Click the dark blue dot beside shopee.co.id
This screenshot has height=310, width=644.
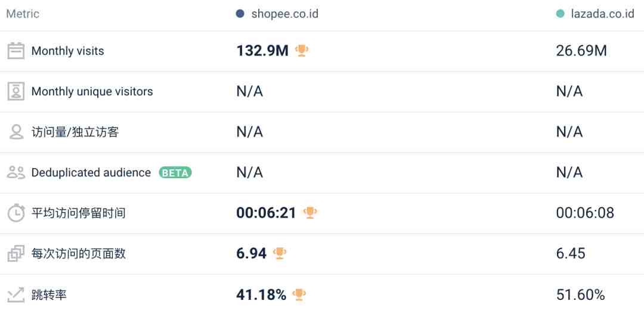[240, 14]
